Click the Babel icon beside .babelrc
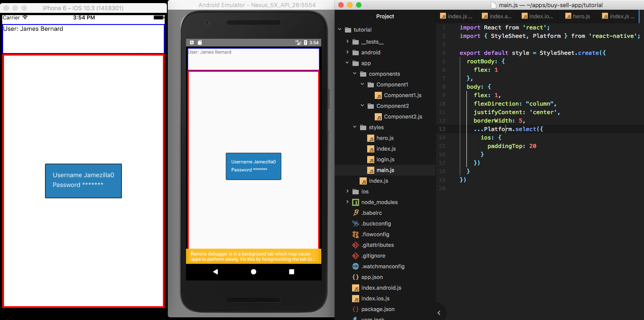This screenshot has height=320, width=644. pos(356,213)
